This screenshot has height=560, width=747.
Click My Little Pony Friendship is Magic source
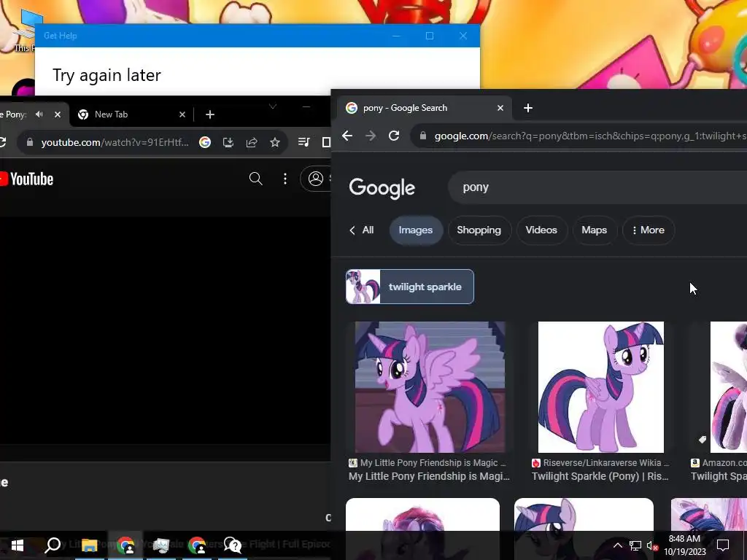pos(427,463)
